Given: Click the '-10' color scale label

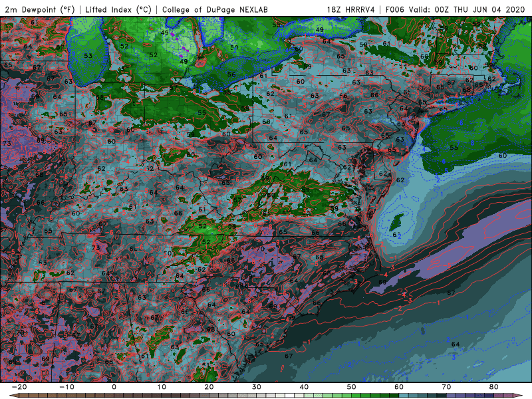Looking at the screenshot, I should tap(66, 387).
